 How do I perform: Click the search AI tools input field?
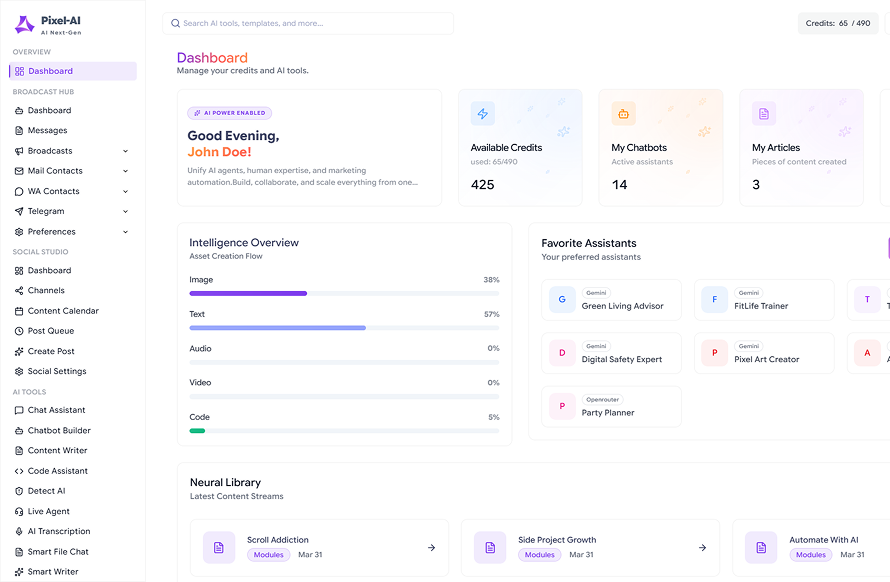point(308,23)
